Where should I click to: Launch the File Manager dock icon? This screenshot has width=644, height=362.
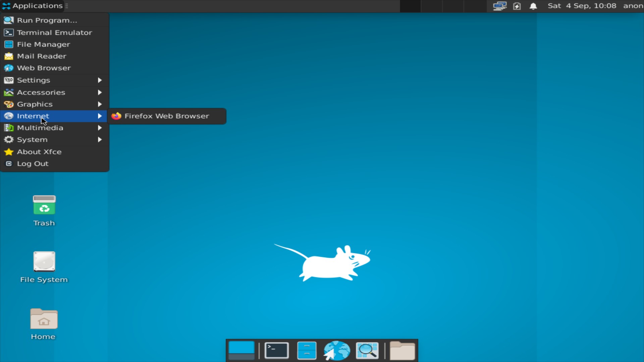pyautogui.click(x=306, y=350)
